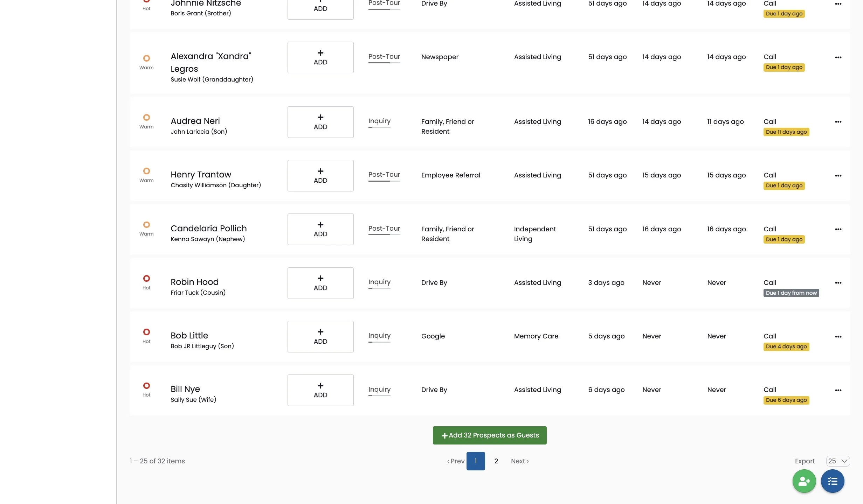Screen dimensions: 863x504
Task: Open the three-dot menu for Robin Hood
Action: pyautogui.click(x=838, y=283)
